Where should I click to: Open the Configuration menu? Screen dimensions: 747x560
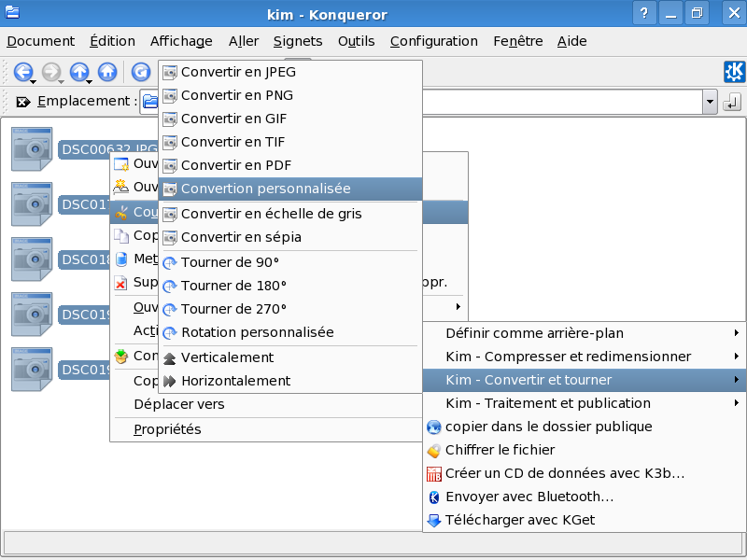click(x=434, y=41)
